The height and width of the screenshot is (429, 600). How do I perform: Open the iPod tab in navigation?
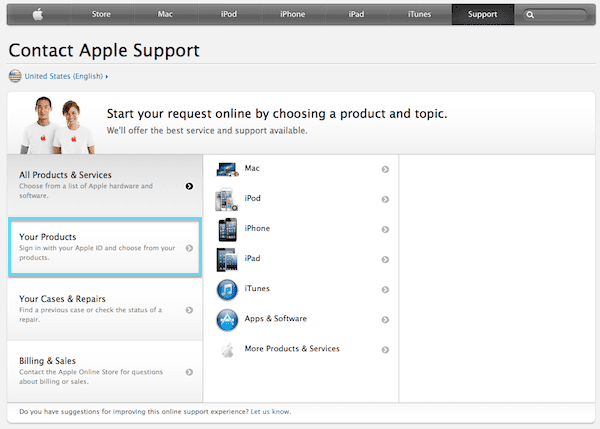click(x=228, y=15)
